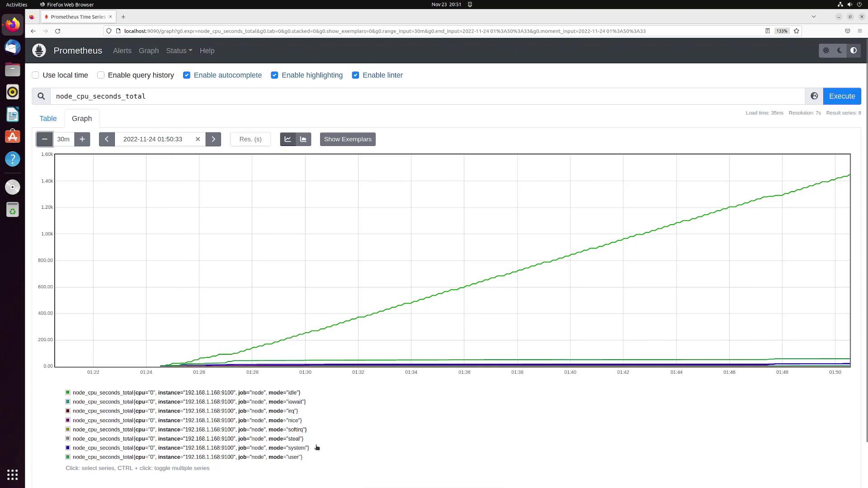868x488 pixels.
Task: Open the Alerts navigation link
Action: [x=122, y=51]
